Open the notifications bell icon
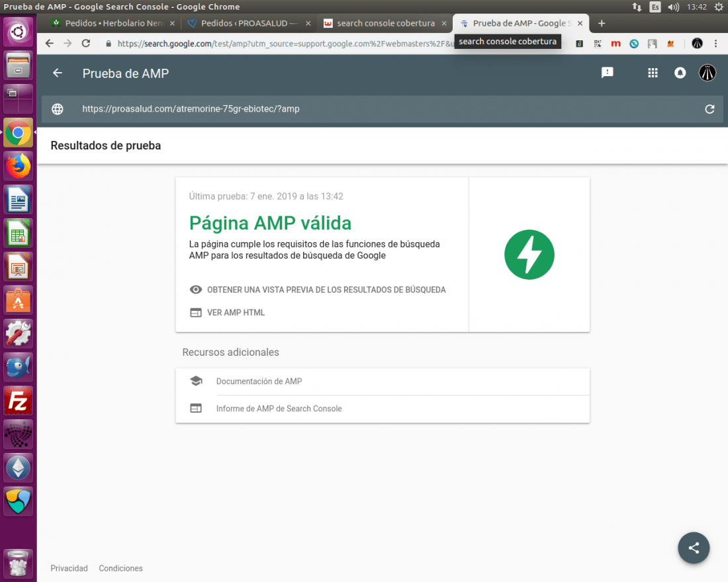Viewport: 728px width, 582px height. point(680,73)
